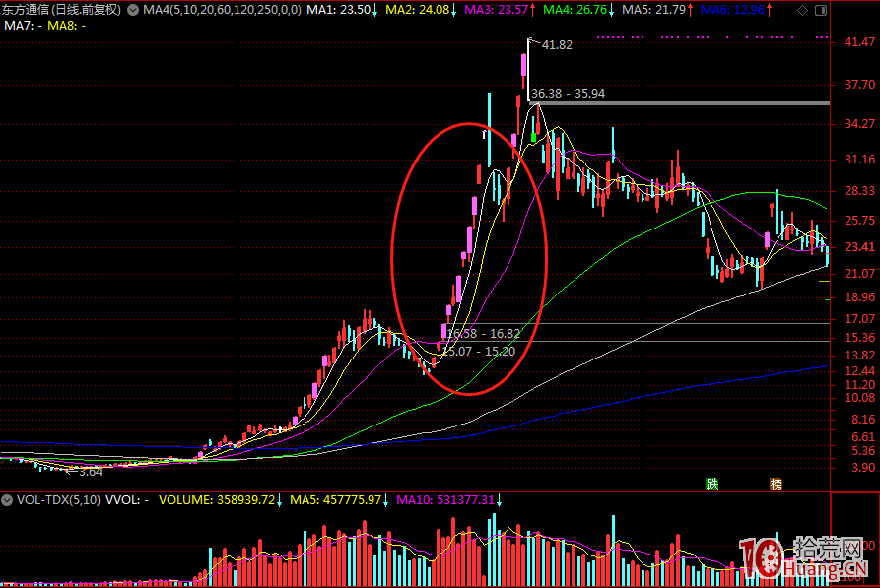880x588 pixels.
Task: Click the green MA4: 26.76 value
Action: pyautogui.click(x=575, y=10)
